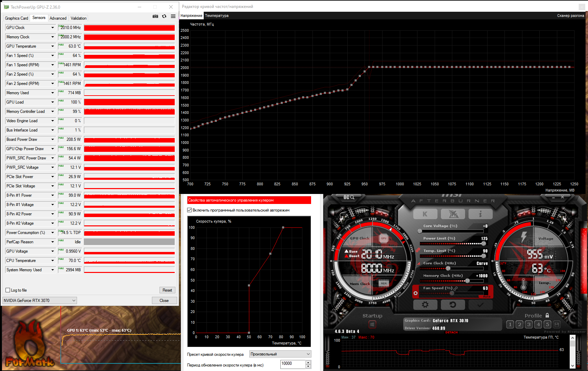Select profile slot 5
588x371 pixels.
[x=547, y=324]
